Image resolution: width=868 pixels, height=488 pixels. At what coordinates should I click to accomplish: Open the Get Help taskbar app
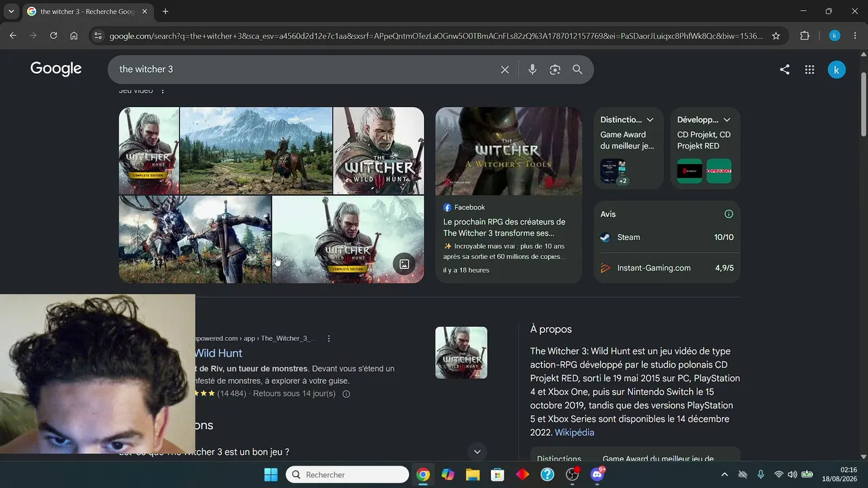547,474
